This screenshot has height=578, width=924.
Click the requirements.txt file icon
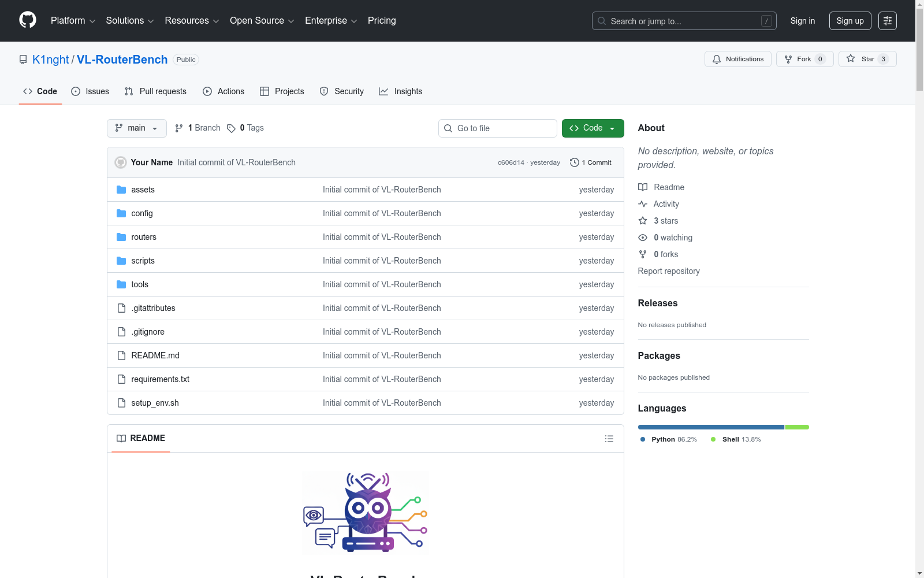tap(121, 379)
